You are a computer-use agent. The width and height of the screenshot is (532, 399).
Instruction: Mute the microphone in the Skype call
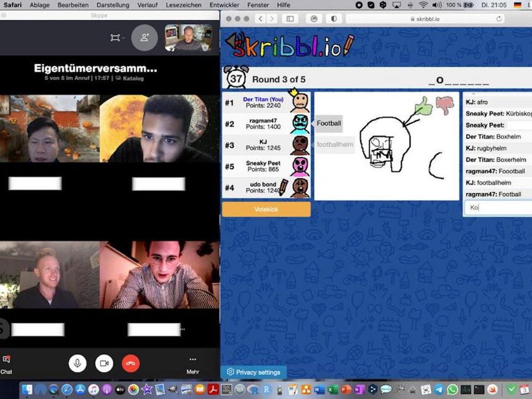[77, 363]
